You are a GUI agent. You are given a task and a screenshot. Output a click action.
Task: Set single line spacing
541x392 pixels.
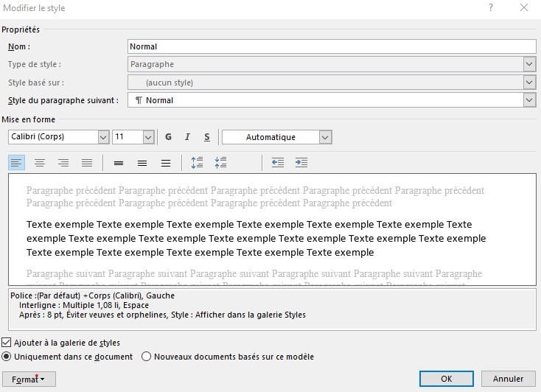point(119,163)
